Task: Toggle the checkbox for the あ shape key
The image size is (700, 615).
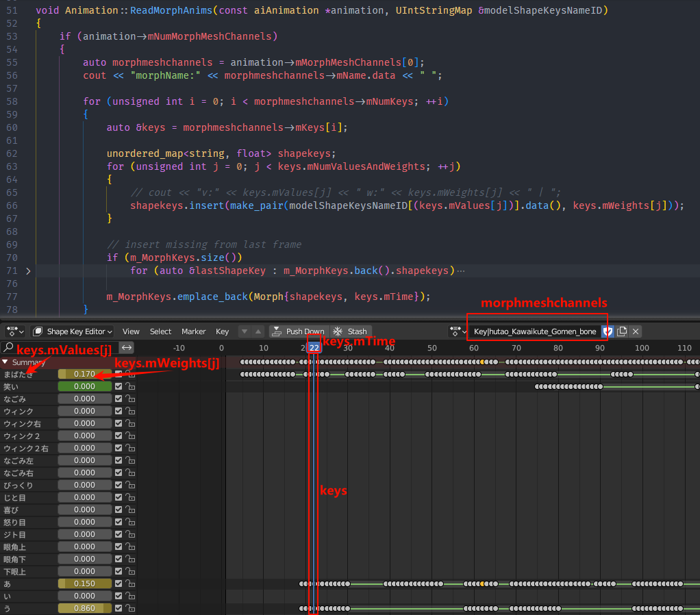Action: coord(118,583)
